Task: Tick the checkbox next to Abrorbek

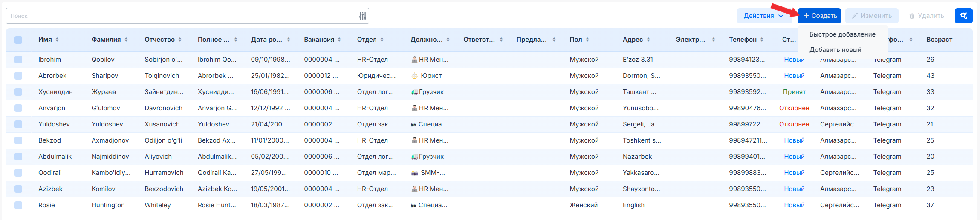Action: [18, 76]
